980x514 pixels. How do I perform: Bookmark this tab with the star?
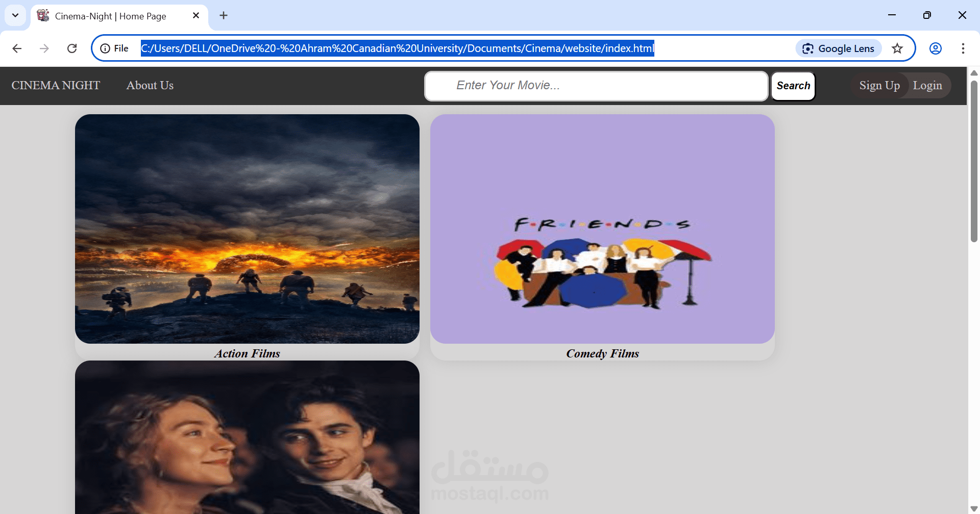pyautogui.click(x=897, y=48)
